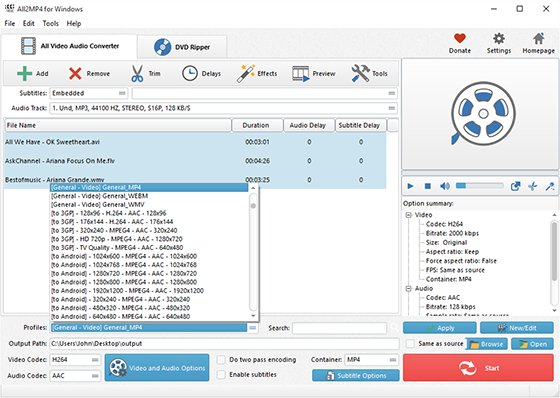Image resolution: width=560 pixels, height=398 pixels.
Task: Open Settings gear icon
Action: [499, 39]
